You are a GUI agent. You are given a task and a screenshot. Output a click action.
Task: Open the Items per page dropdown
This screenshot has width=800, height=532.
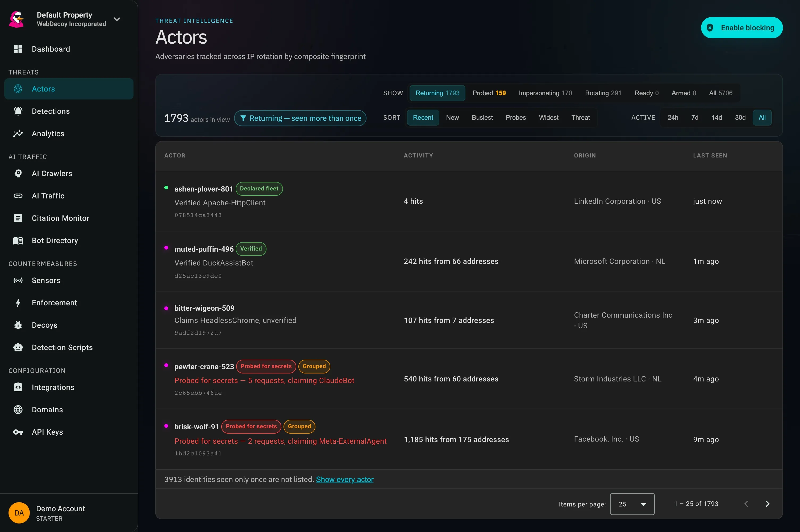coord(632,504)
